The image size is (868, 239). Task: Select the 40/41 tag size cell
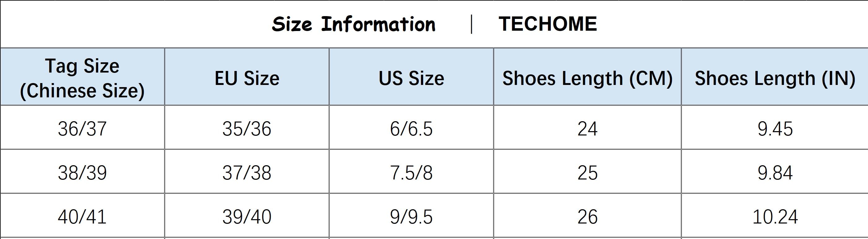pyautogui.click(x=82, y=217)
